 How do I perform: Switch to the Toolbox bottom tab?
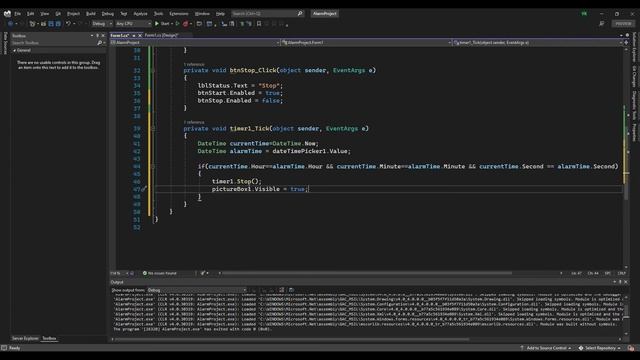49,338
